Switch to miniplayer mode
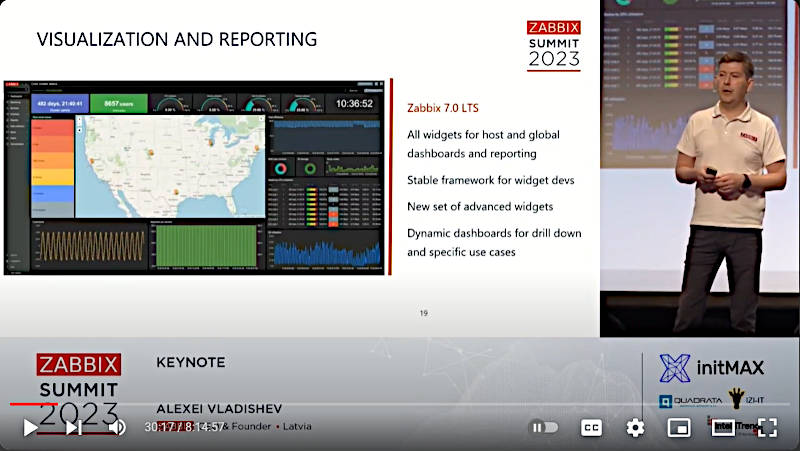Screen dimensions: 800x451 (x=679, y=428)
